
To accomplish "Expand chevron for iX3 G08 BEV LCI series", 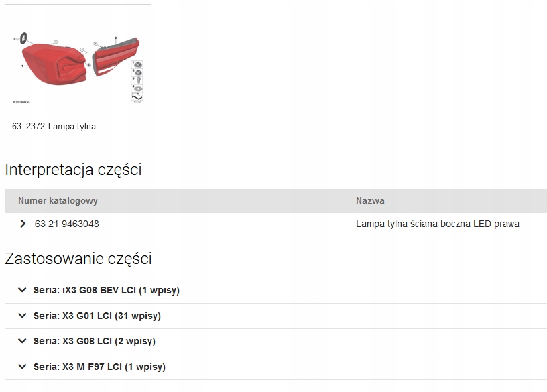I will point(23,290).
